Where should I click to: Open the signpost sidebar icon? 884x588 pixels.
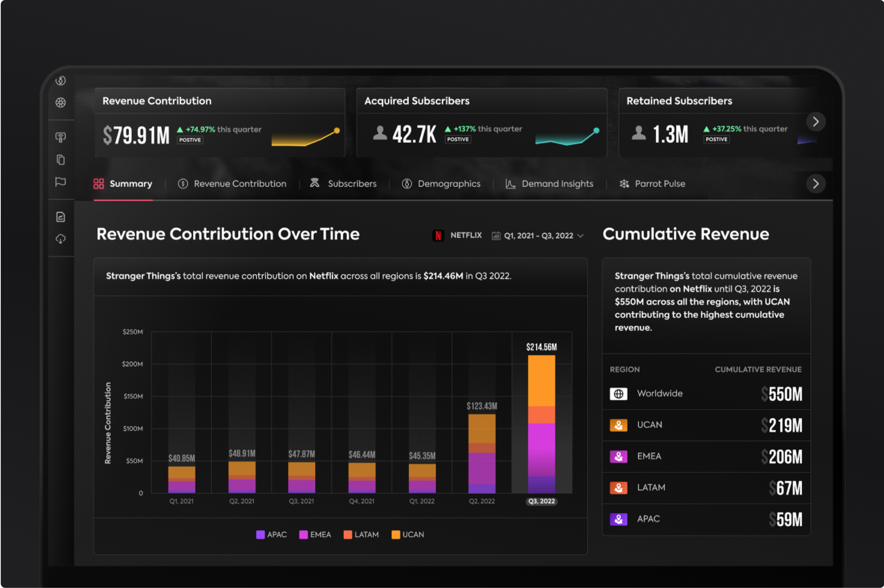[x=61, y=137]
